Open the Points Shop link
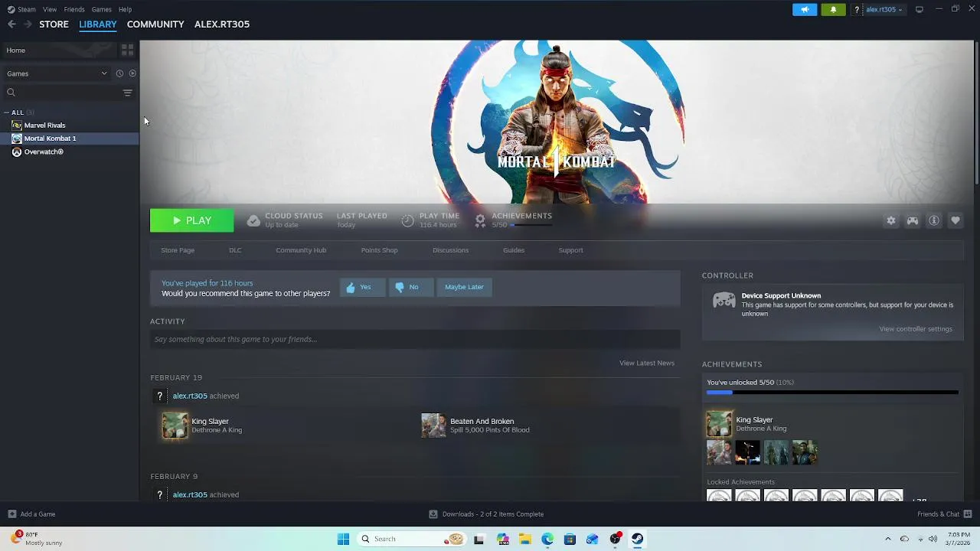 click(x=379, y=250)
